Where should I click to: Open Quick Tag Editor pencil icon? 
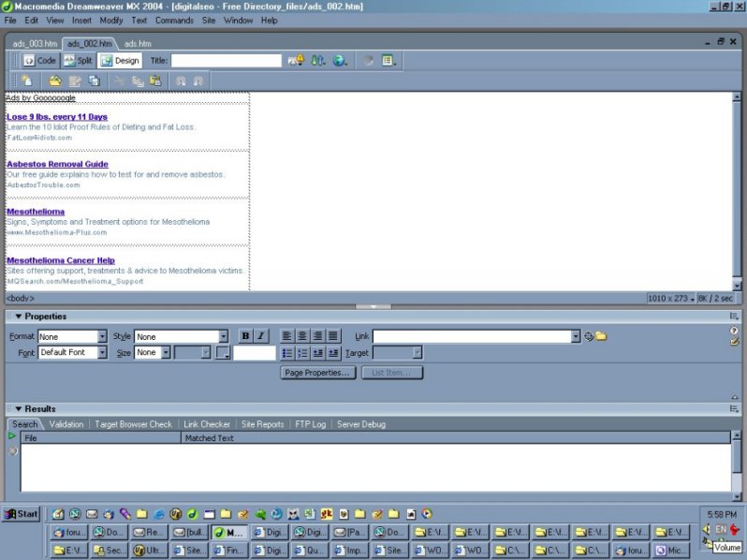[734, 341]
